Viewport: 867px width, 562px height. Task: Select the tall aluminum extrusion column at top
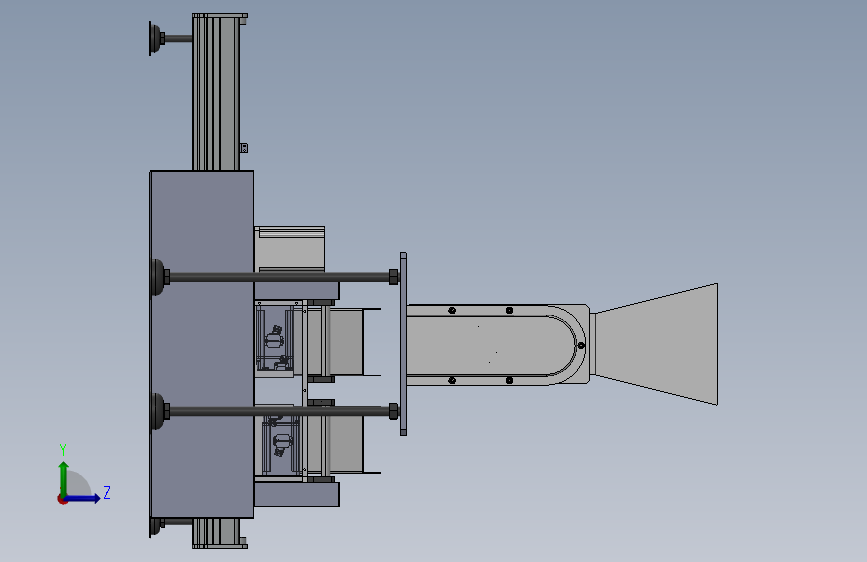(217, 93)
